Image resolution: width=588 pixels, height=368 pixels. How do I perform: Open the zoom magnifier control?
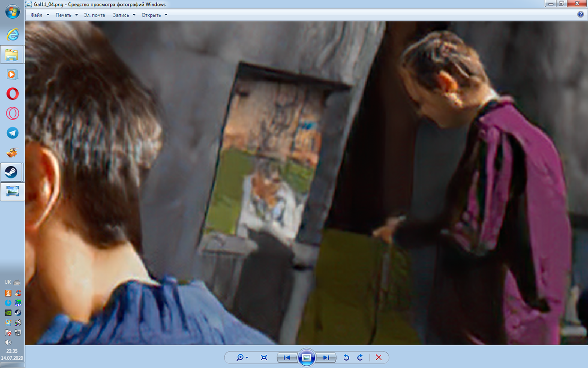click(242, 357)
